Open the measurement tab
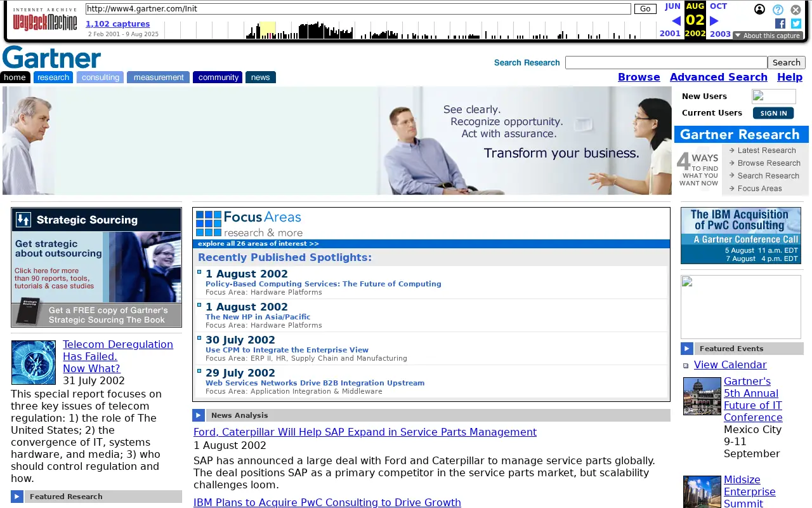The height and width of the screenshot is (508, 812). click(x=158, y=77)
